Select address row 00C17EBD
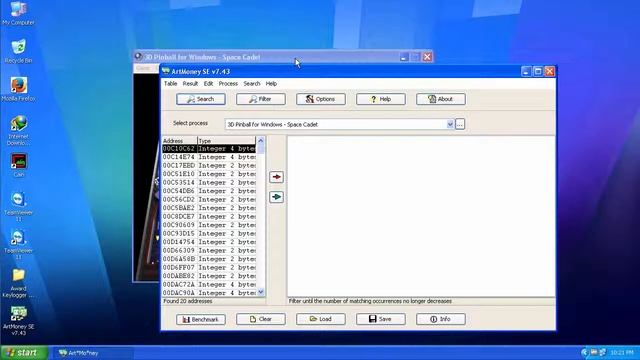This screenshot has height=360, width=640. [x=209, y=166]
